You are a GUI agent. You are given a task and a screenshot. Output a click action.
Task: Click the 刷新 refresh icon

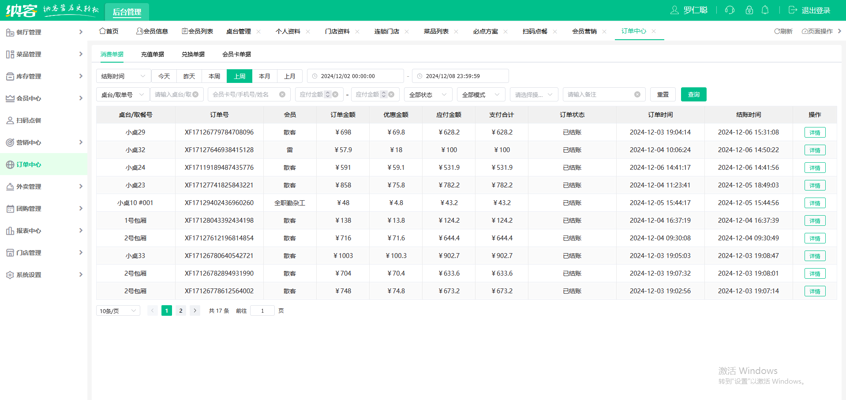(777, 32)
